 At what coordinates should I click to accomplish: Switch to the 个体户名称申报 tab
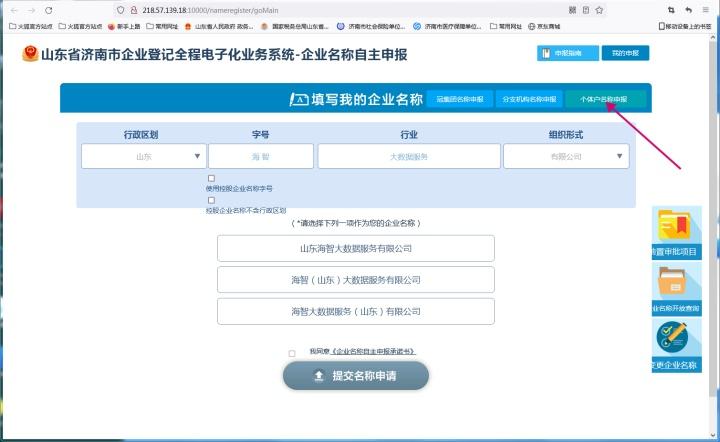point(605,99)
